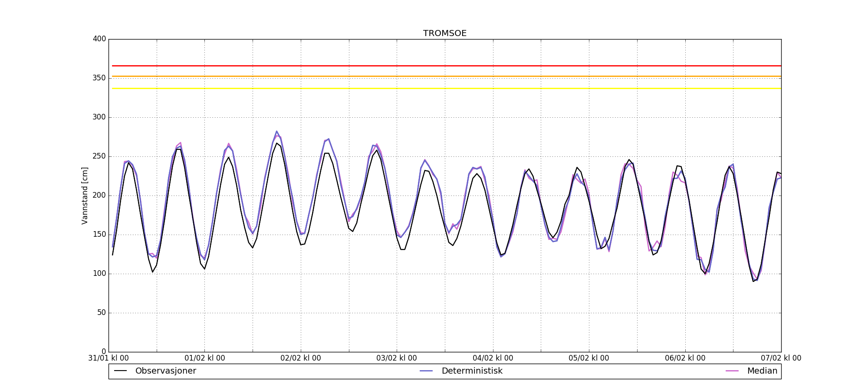Click the chart title TROMSOE
Image resolution: width=868 pixels, height=391 pixels.
coord(445,33)
